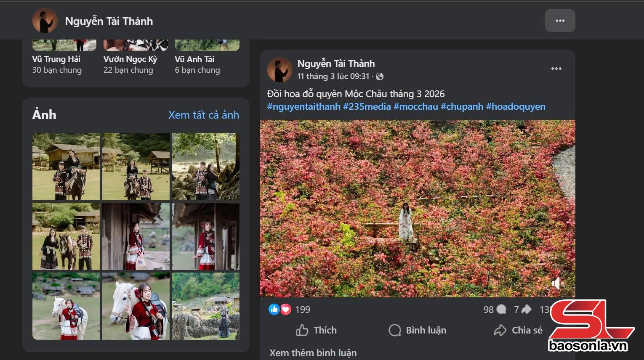Click the Chia sẻ share button
This screenshot has height=360, width=644.
pyautogui.click(x=518, y=330)
